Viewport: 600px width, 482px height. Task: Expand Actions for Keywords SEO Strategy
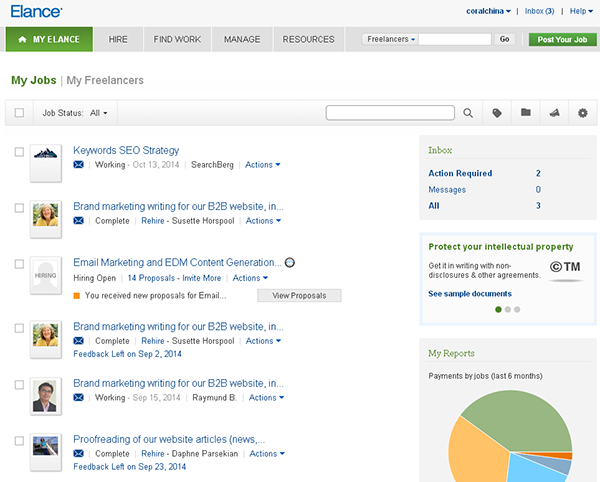(262, 164)
